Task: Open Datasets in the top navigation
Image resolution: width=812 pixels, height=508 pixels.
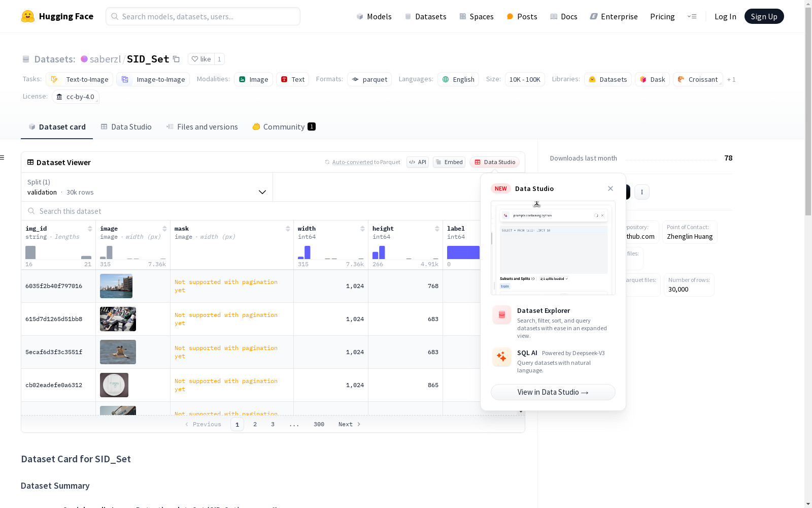Action: point(425,16)
